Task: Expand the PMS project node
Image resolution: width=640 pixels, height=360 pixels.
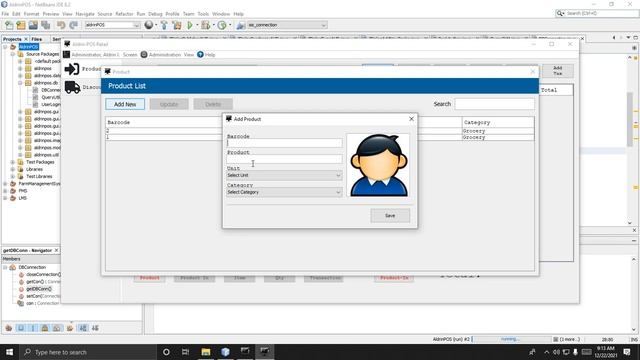Action: click(x=5, y=191)
